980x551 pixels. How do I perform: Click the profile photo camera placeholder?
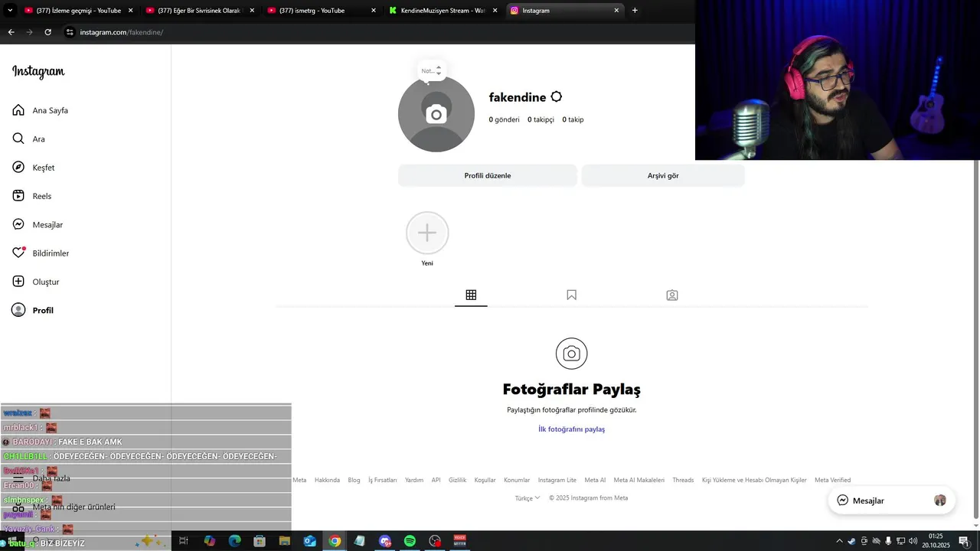[x=436, y=114]
